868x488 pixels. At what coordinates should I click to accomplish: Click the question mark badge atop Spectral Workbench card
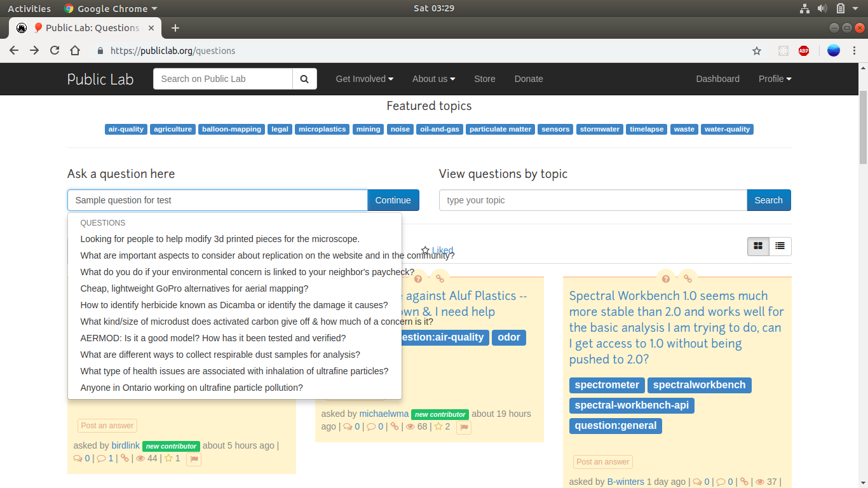665,279
